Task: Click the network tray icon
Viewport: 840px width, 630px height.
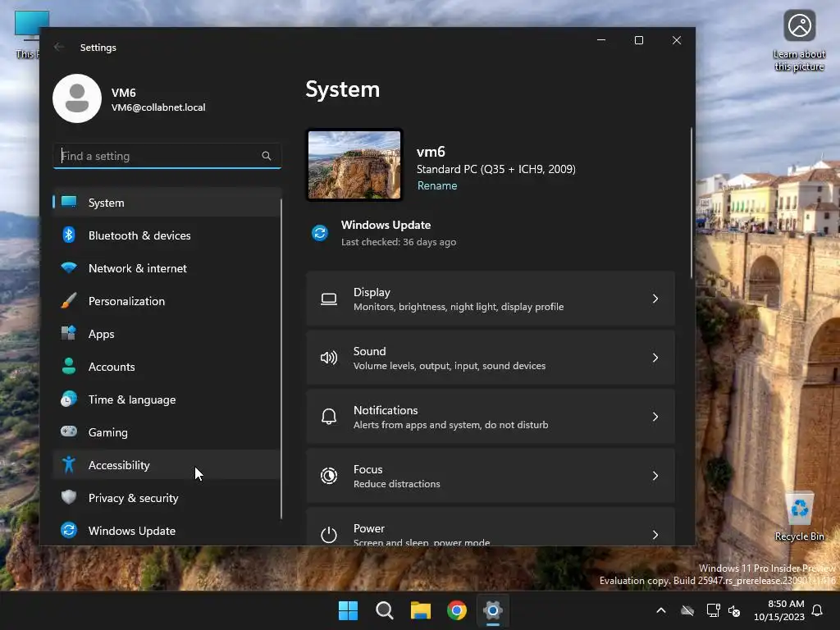Action: click(x=713, y=610)
